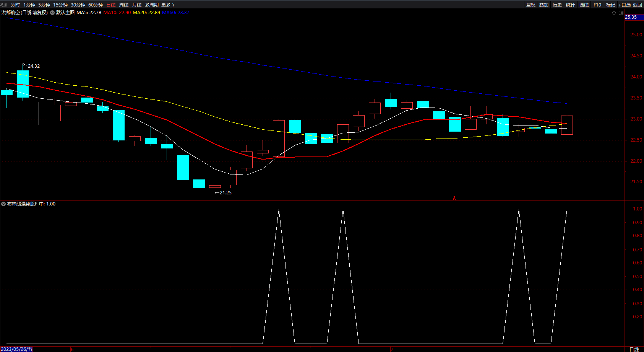The image size is (644, 352).
Task: Click the 中: 1.00 indicator value
Action: (x=47, y=204)
